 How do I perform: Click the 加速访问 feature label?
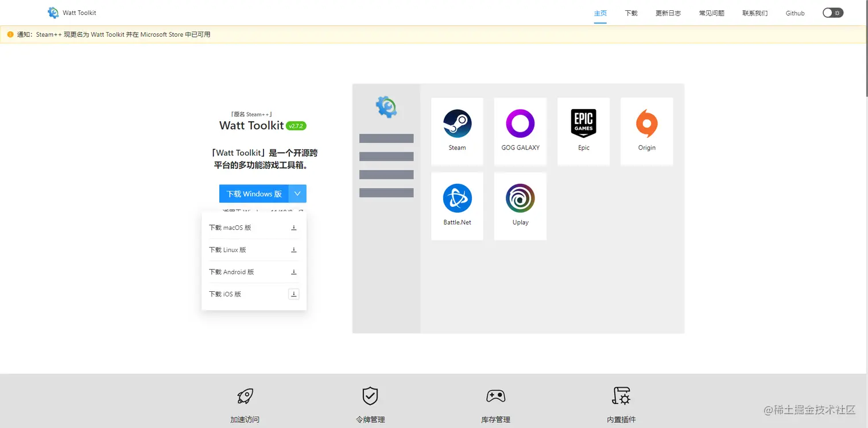(x=245, y=420)
